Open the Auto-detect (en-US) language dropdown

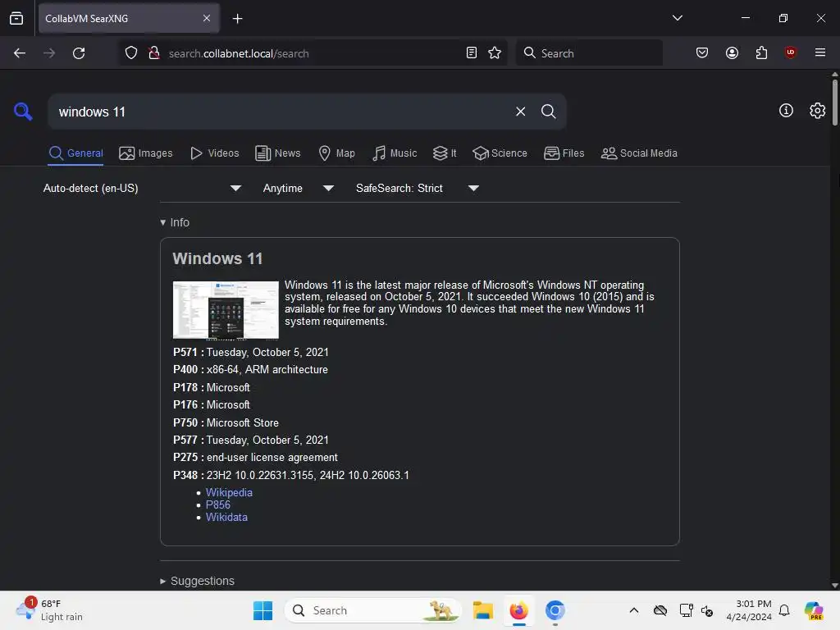(142, 188)
